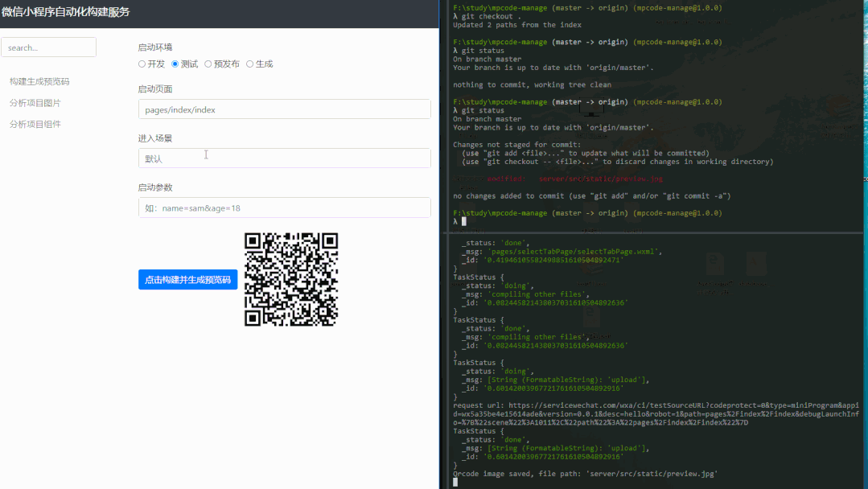Click the 进入场景 field showing 默认
The image size is (868, 489).
(285, 158)
